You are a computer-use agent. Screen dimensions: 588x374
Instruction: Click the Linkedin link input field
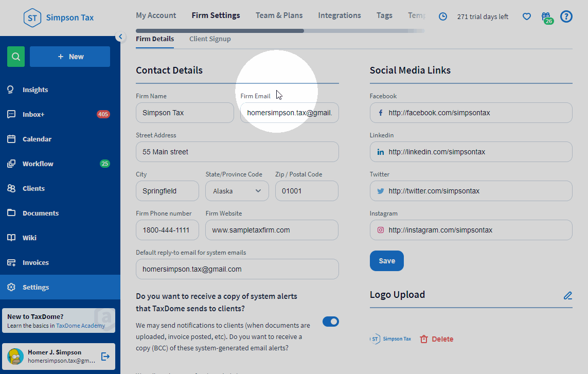pos(471,152)
